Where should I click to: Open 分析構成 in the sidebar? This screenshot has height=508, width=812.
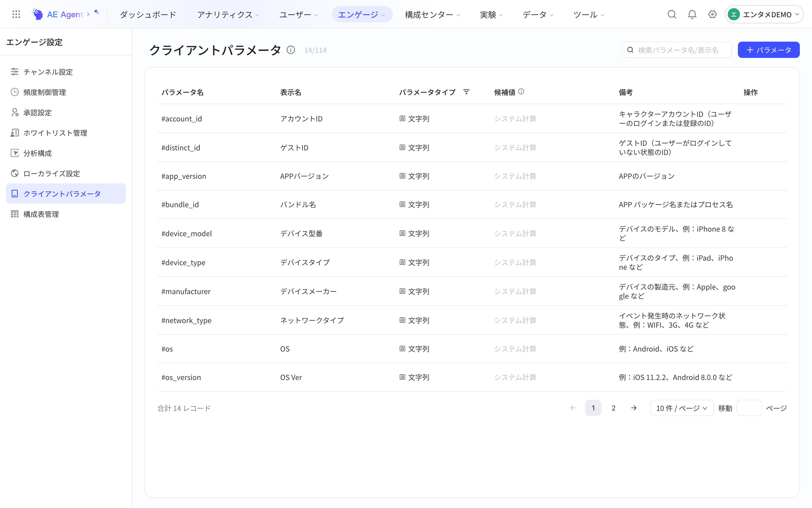[x=66, y=153]
